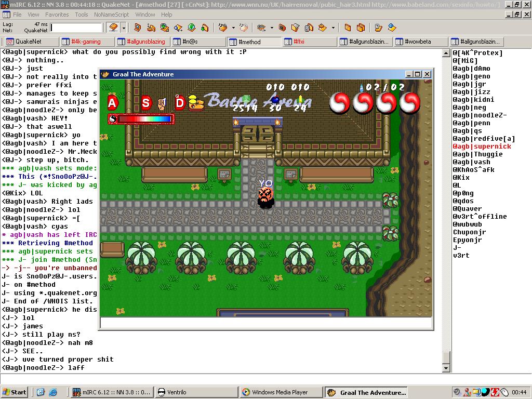Click the red D weapon slot icon
This screenshot has width=532, height=399.
point(180,102)
